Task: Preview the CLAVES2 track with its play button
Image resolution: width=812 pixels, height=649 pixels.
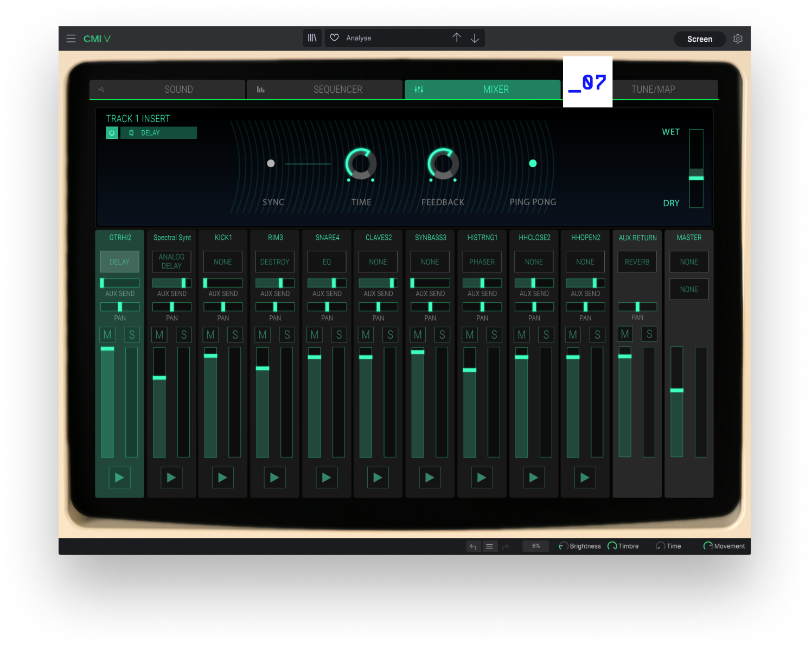Action: pyautogui.click(x=378, y=478)
